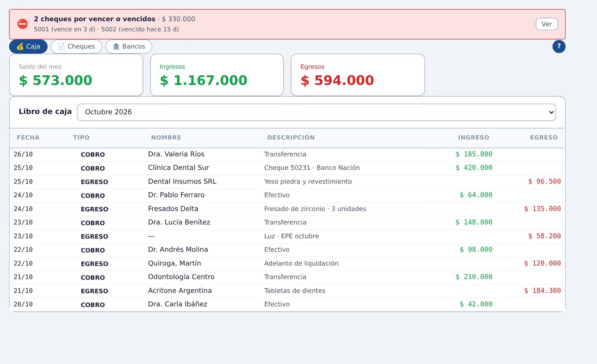Click the Ingresos summary card
This screenshot has height=364, width=597.
point(217,75)
